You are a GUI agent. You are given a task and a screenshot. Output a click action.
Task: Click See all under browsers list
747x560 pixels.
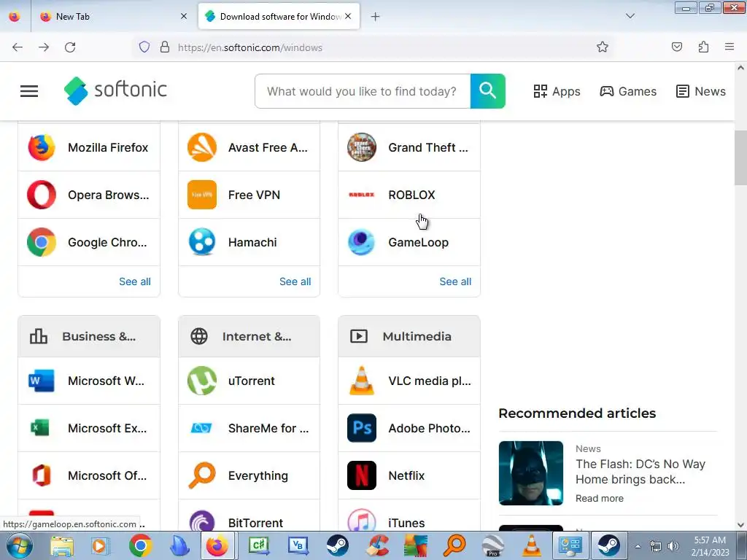[x=135, y=281]
